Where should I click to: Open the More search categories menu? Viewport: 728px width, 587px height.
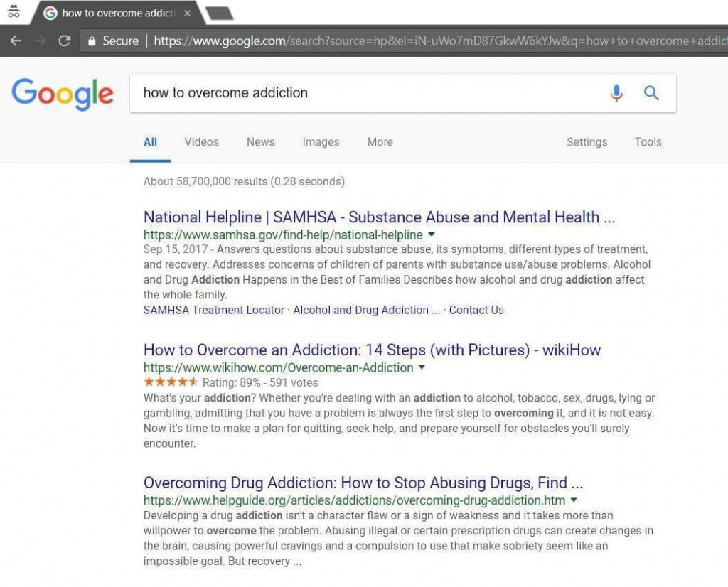[x=380, y=142]
